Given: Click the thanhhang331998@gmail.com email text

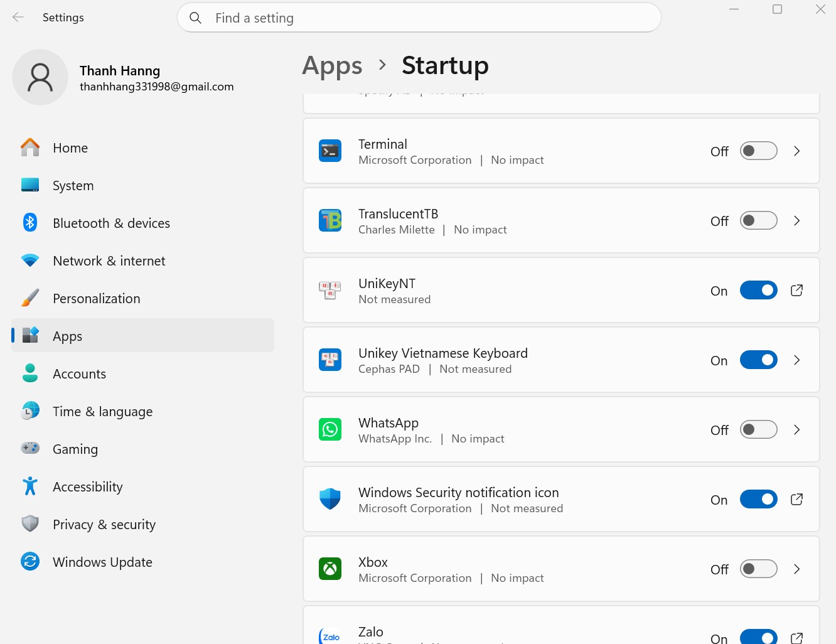Looking at the screenshot, I should (x=157, y=87).
